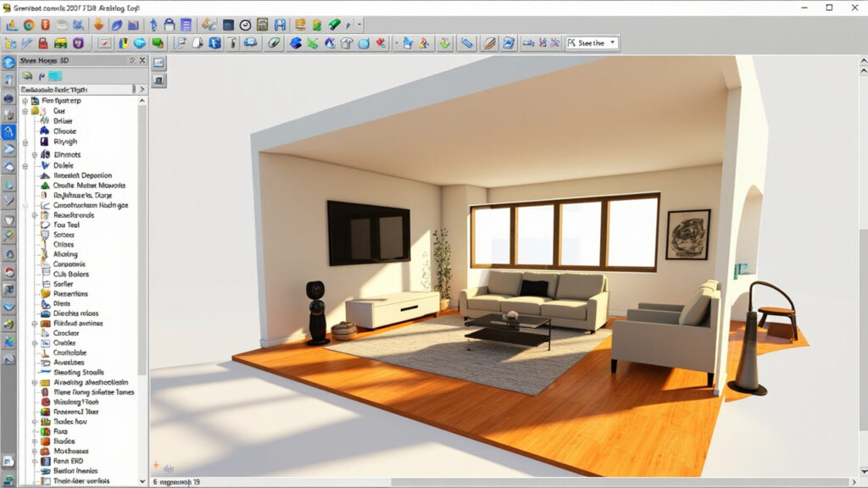Click the clock icon on the upper toolbar
This screenshot has width=868, height=488.
pyautogui.click(x=245, y=25)
